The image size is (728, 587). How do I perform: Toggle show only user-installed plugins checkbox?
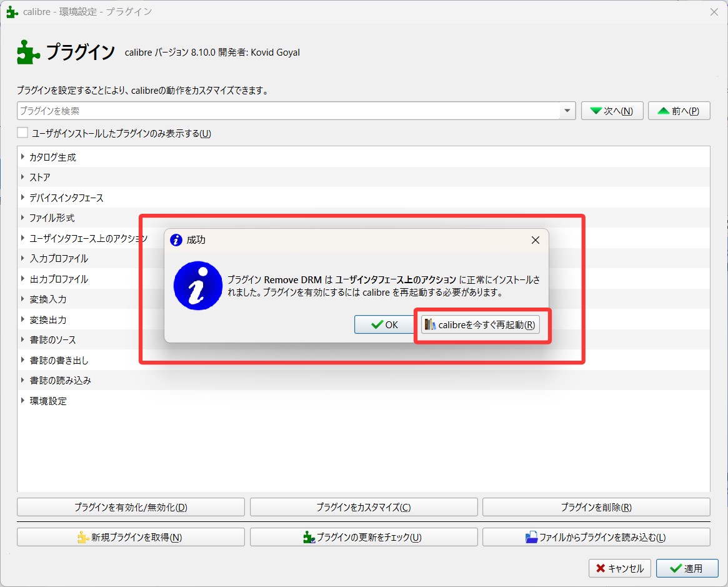tap(23, 133)
